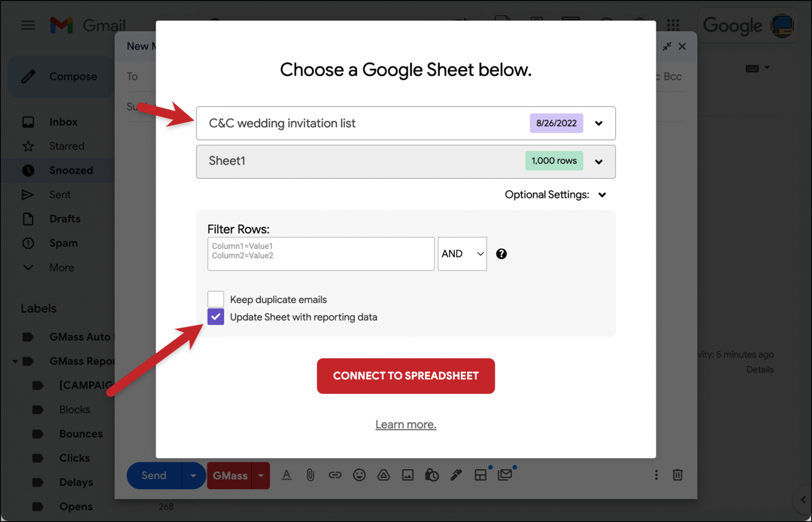
Task: Open the AND filter operator dropdown
Action: click(x=462, y=254)
